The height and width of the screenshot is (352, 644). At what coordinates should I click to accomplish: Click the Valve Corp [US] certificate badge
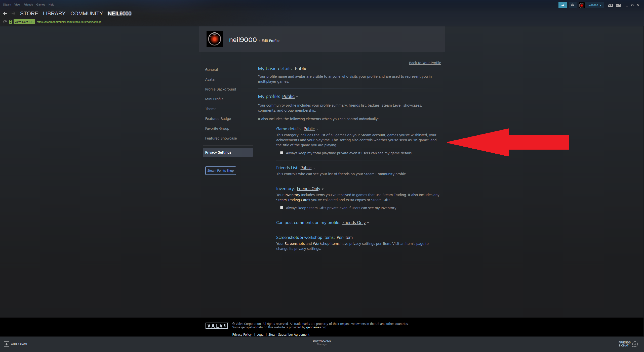[24, 22]
